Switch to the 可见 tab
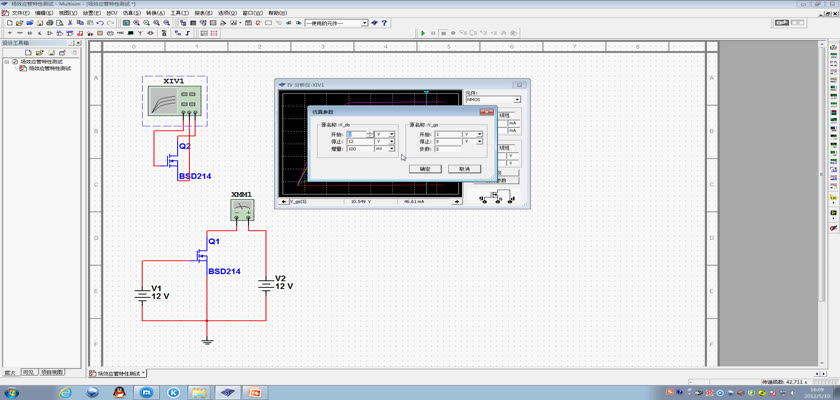Screen dimensions: 840x400 (x=28, y=372)
